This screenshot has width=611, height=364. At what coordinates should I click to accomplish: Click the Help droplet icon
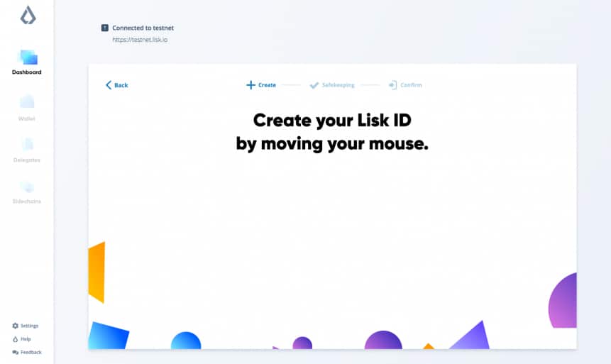click(x=16, y=339)
